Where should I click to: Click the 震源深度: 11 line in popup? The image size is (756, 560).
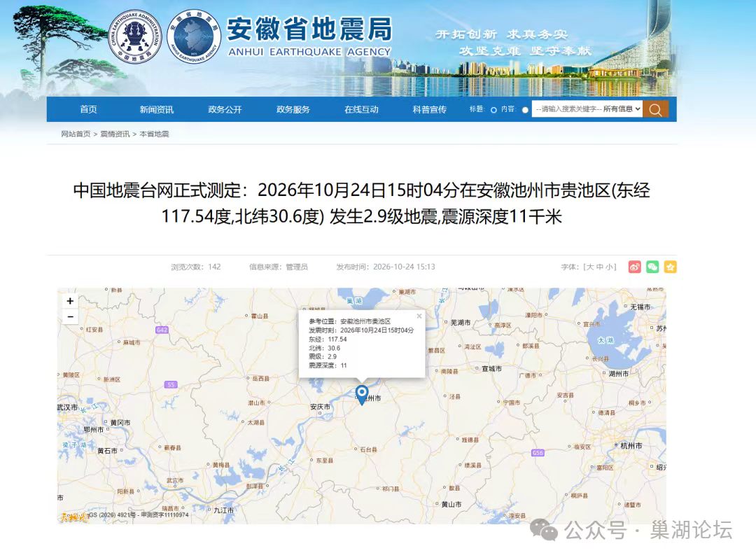328,365
